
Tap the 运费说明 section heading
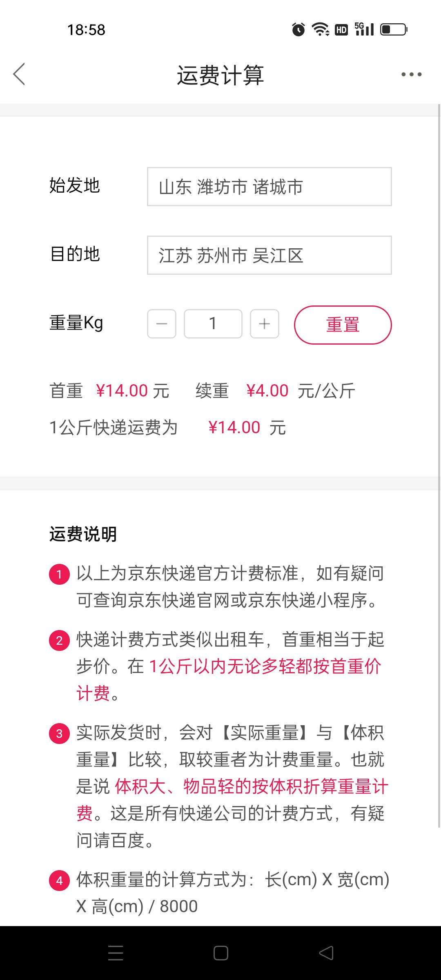(83, 534)
